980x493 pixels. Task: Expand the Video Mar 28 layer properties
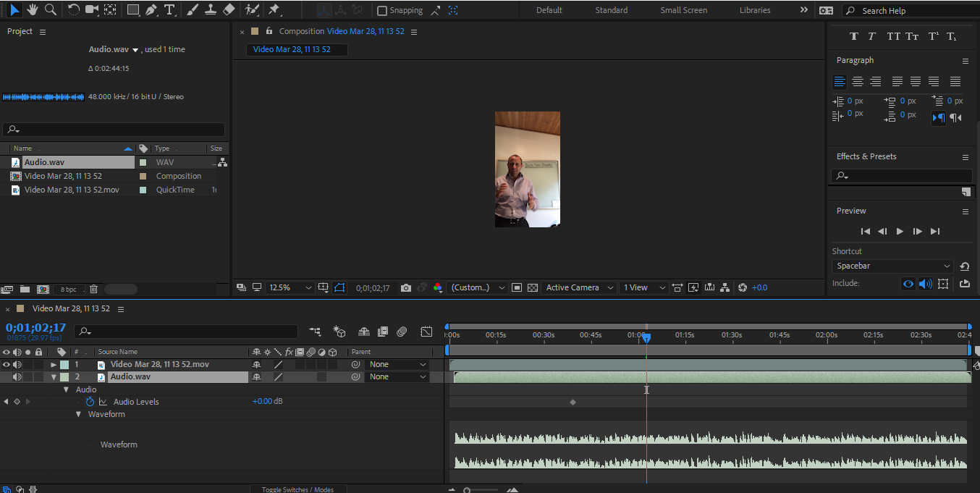click(53, 364)
